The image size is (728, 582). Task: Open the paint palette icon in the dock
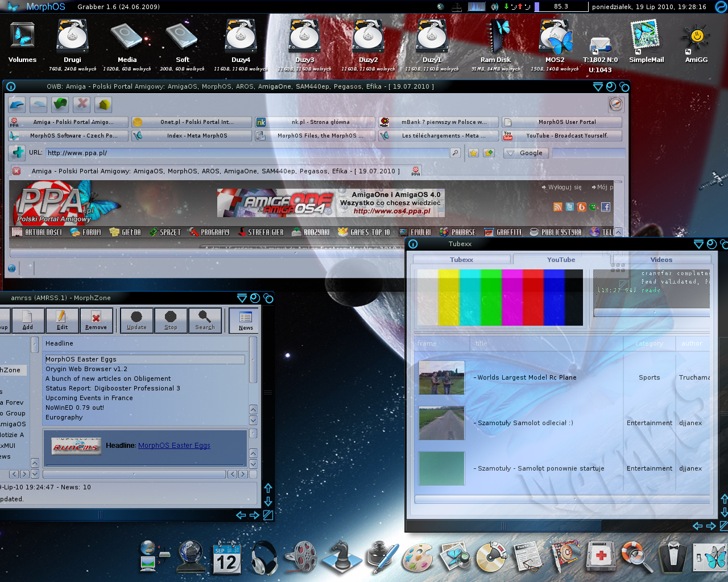(417, 558)
